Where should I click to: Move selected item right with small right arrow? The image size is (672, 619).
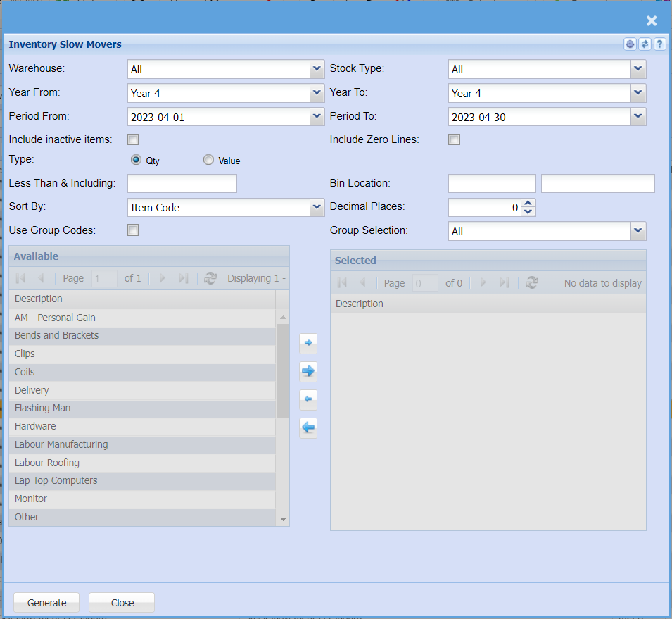pos(308,343)
